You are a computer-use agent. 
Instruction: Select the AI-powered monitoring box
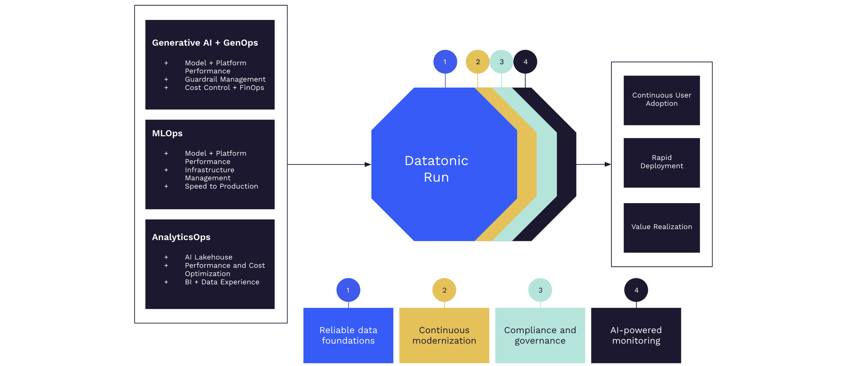pyautogui.click(x=636, y=335)
